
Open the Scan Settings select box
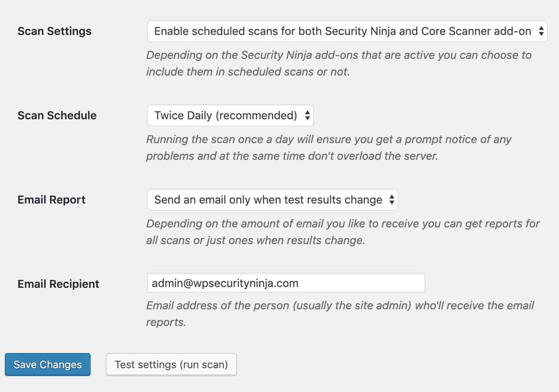pos(347,31)
